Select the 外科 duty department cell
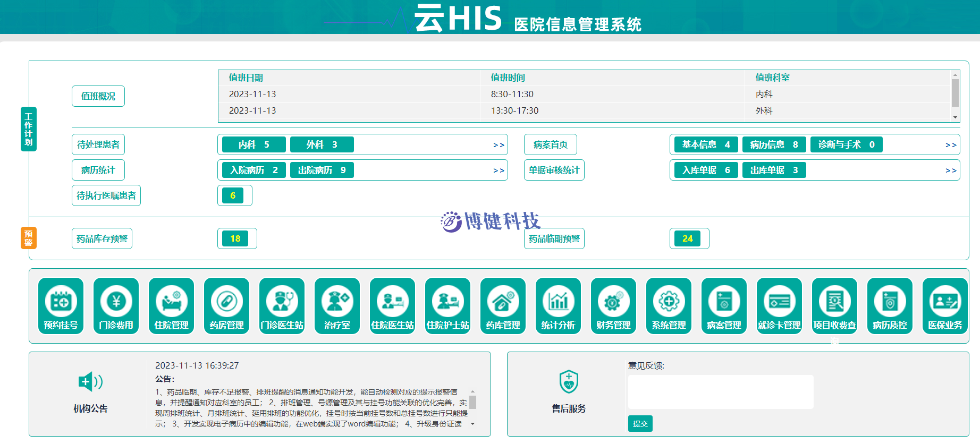Screen dimensions: 980x444 764,110
